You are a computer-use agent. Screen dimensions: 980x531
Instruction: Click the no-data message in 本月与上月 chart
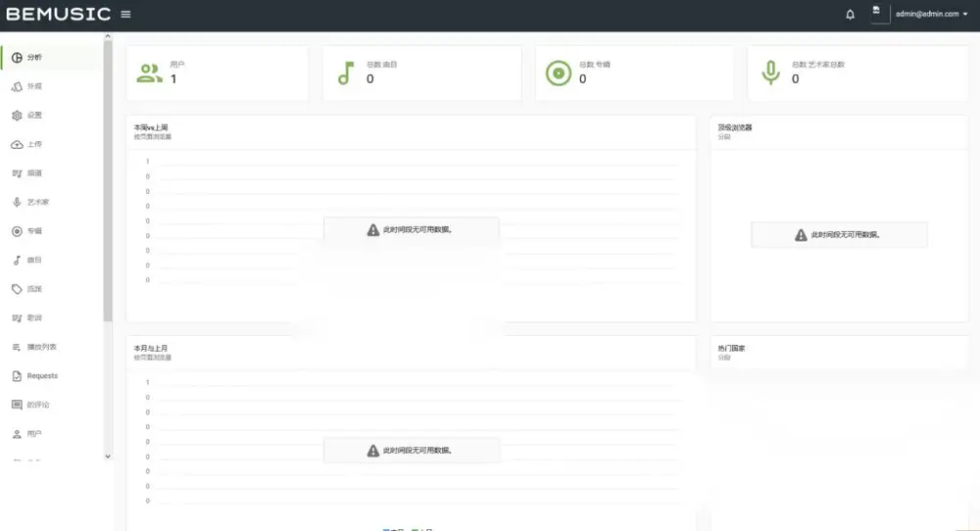(416, 451)
